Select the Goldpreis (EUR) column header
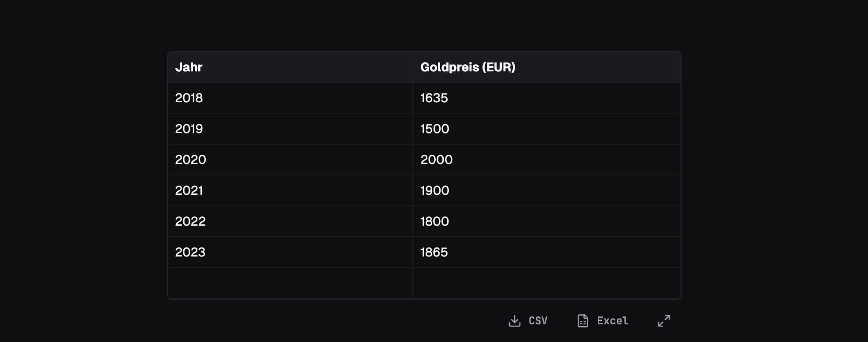This screenshot has width=868, height=342. pos(547,67)
